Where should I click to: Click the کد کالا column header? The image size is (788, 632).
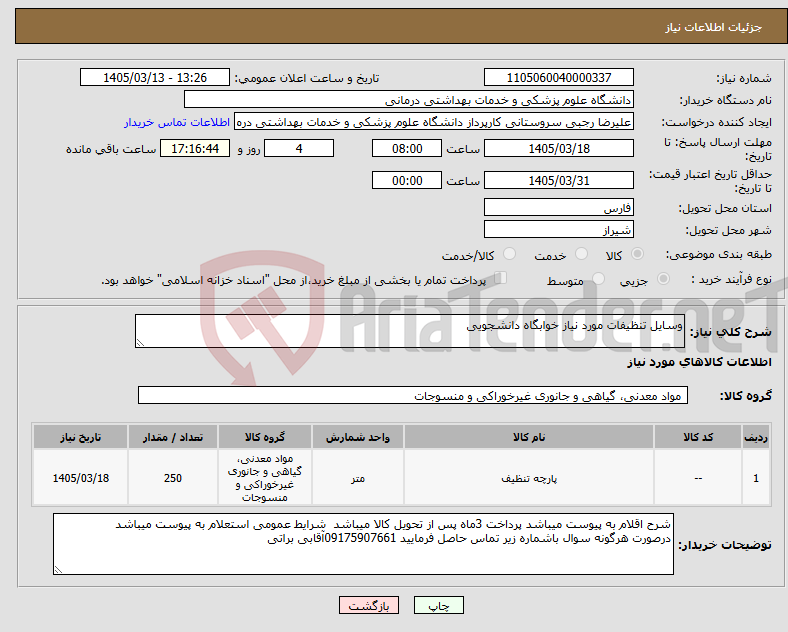point(698,437)
